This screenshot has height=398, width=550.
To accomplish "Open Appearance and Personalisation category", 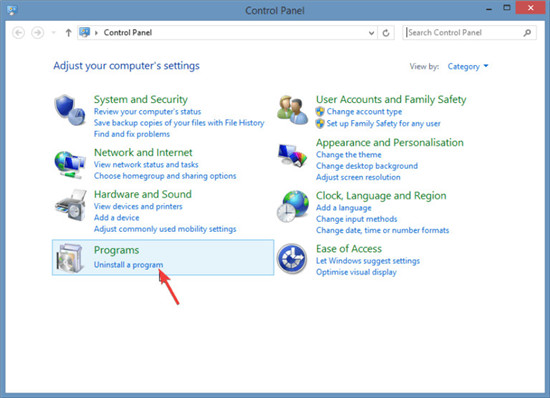I will tap(390, 142).
